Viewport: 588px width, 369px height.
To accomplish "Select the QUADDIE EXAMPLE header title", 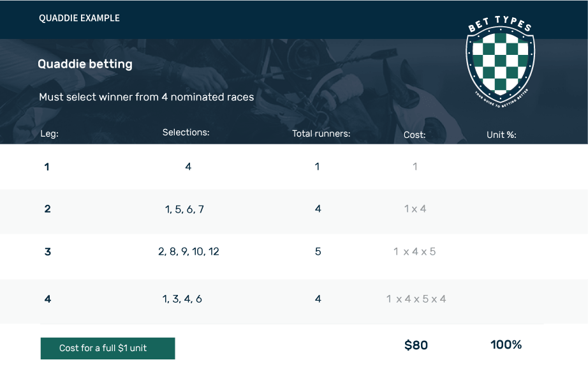I will click(79, 18).
